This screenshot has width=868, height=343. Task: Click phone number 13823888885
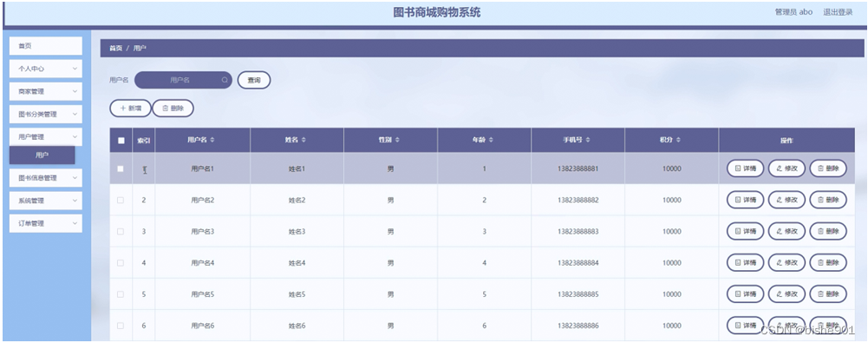tap(578, 294)
